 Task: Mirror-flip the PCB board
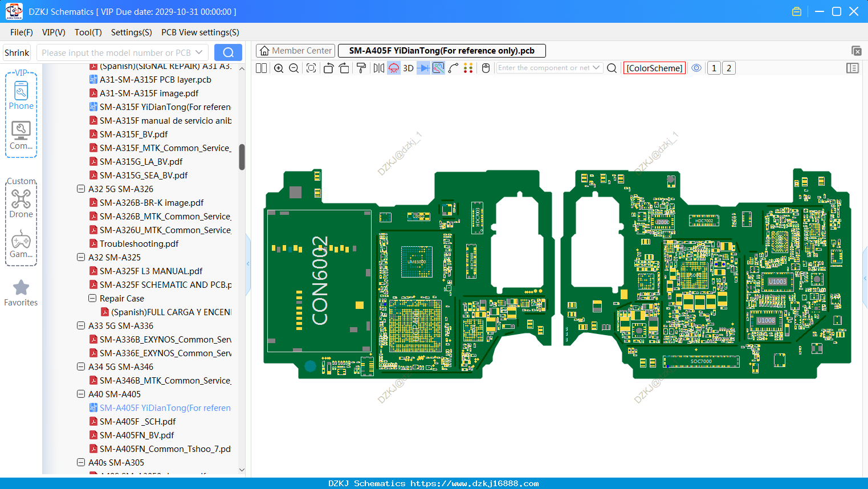[378, 68]
